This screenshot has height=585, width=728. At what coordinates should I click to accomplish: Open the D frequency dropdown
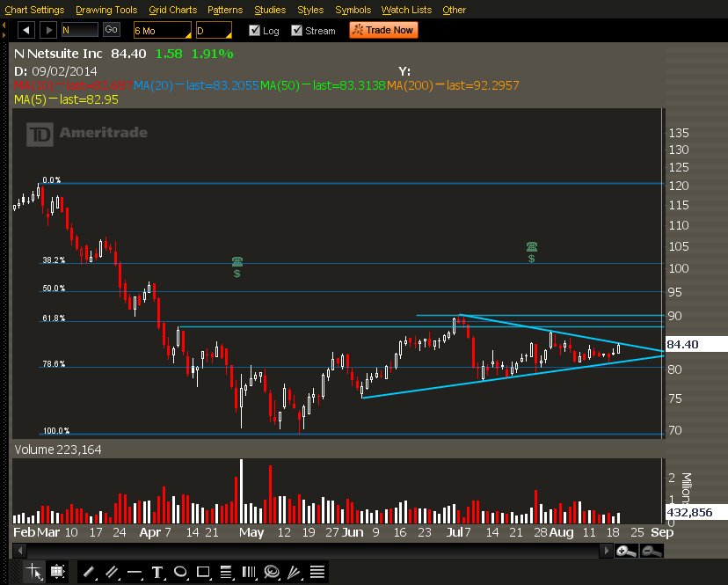(212, 30)
